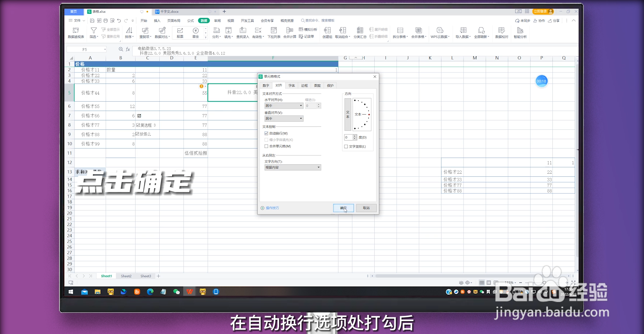This screenshot has width=644, height=334.
Task: Open the 查找录入 lookup entry tool
Action: [243, 33]
